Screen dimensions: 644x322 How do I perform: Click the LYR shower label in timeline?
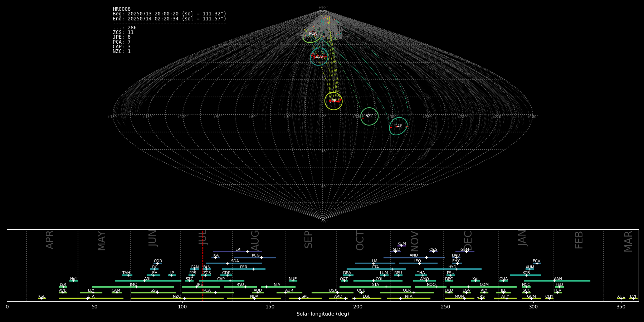tap(63, 285)
